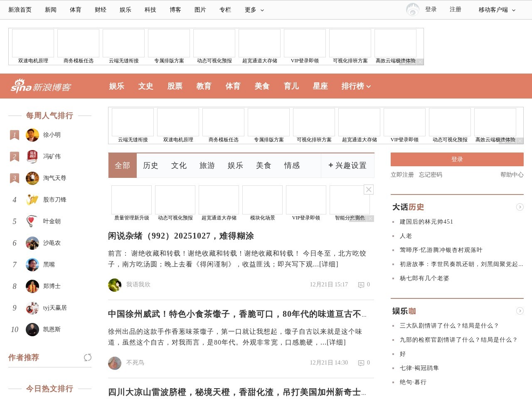Open the 兴趣设置 interest settings

click(347, 165)
